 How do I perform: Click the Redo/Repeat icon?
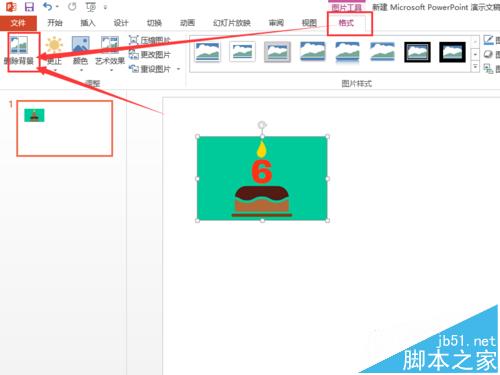pos(72,6)
